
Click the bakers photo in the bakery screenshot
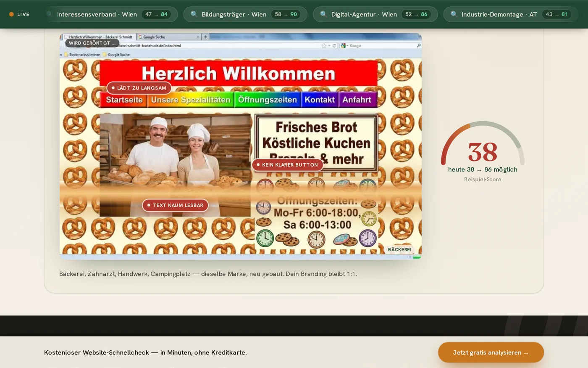coord(175,165)
